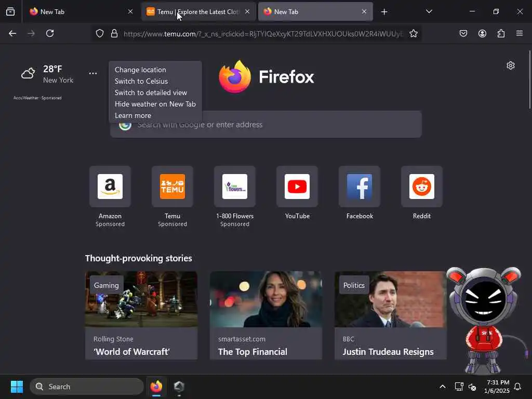532x399 pixels.
Task: Select Hide weather on New Tab
Action: [155, 104]
